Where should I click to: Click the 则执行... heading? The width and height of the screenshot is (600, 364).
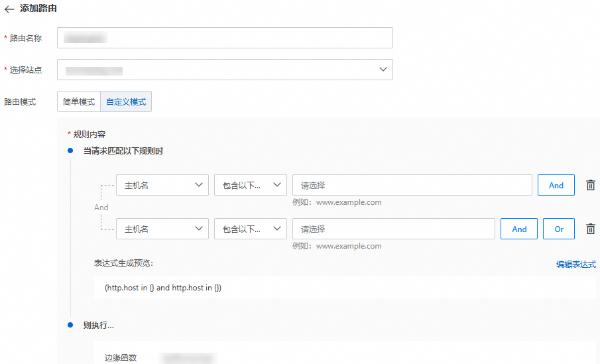pyautogui.click(x=98, y=326)
